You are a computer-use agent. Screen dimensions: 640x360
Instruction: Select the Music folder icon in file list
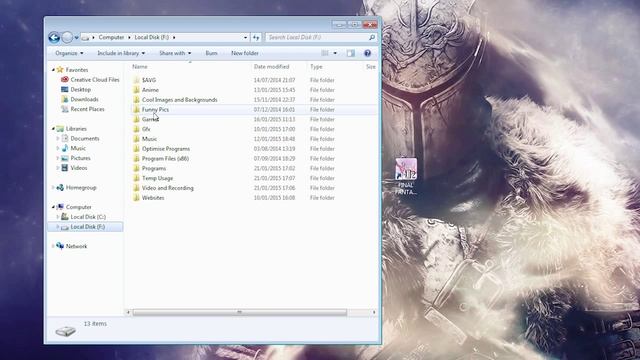[136, 139]
